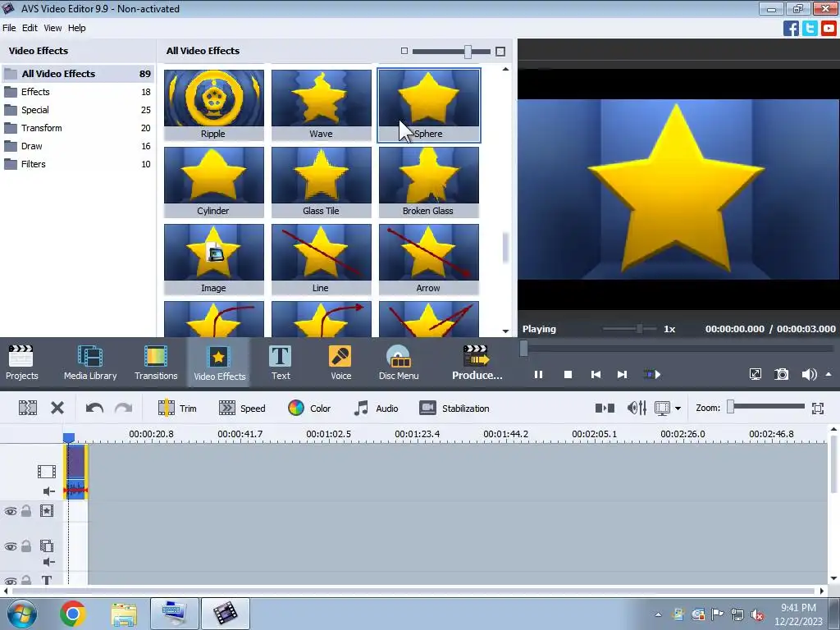Viewport: 840px width, 630px height.
Task: Open the Voice recording tool
Action: click(x=340, y=363)
